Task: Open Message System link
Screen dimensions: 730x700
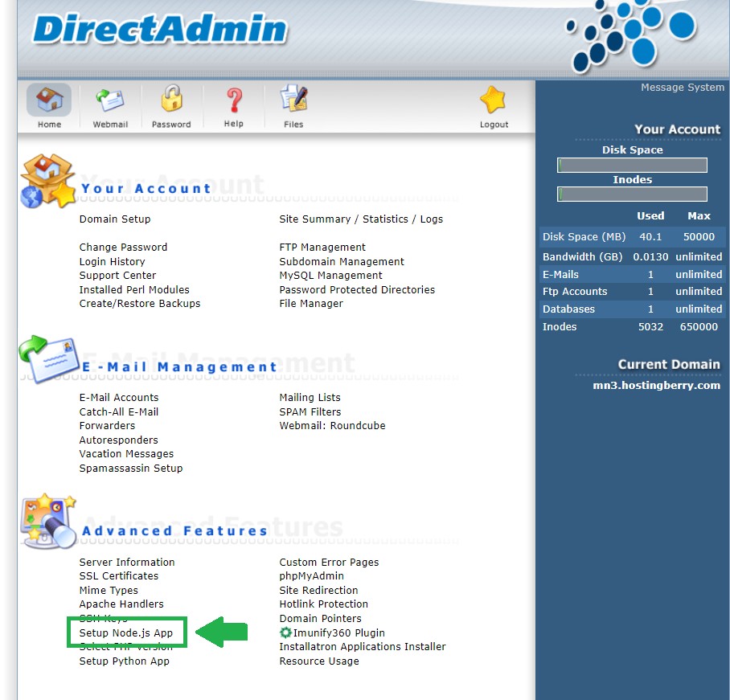Action: coord(682,88)
